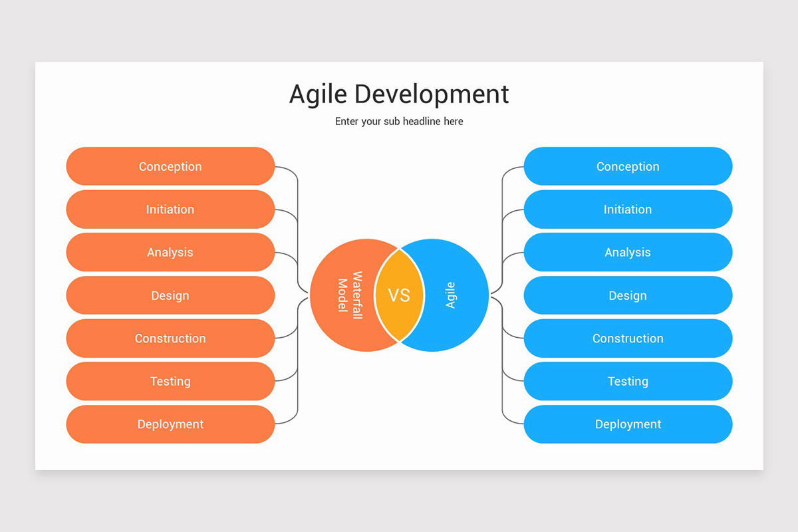798x532 pixels.
Task: Click the blue Initiation pill
Action: point(628,209)
